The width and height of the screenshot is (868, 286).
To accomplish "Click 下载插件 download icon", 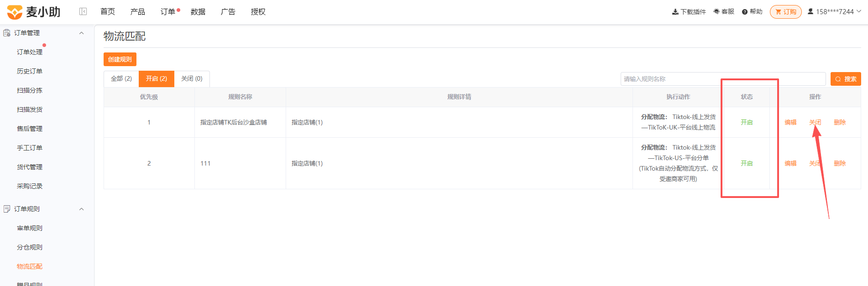I will (x=675, y=12).
